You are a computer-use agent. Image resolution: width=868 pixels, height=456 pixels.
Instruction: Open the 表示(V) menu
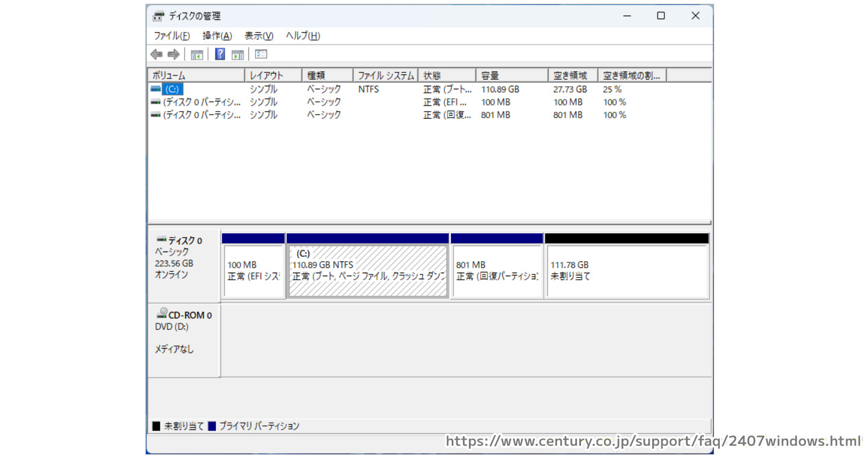259,36
